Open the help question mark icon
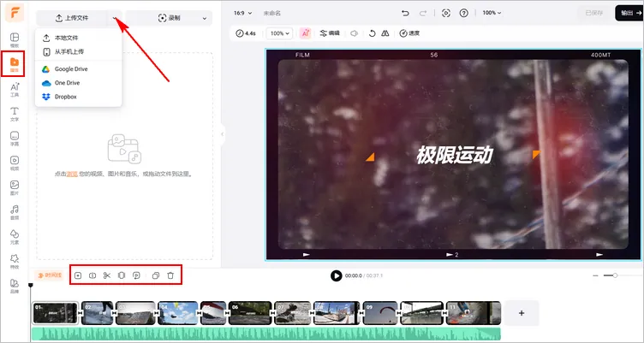Viewport: 644px width, 343px height. [463, 13]
